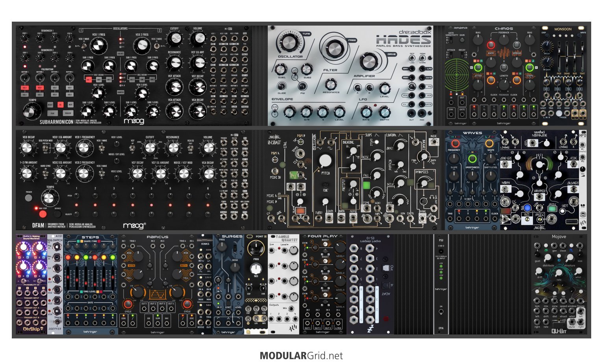The image size is (603, 364).
Task: Click the QUANTIZE button on Subharmonicon
Action: click(x=120, y=92)
